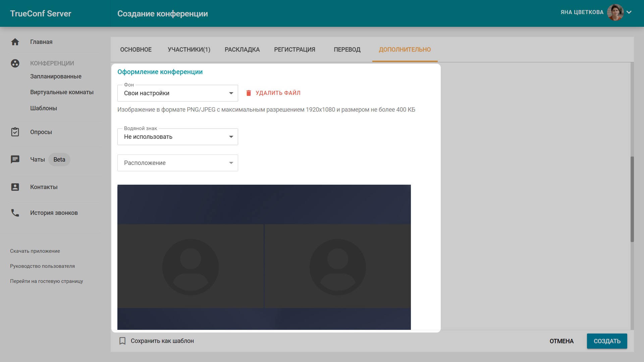Screen dimensions: 644x362
Task: Click the conferences icon in the sidebar
Action: [x=15, y=63]
